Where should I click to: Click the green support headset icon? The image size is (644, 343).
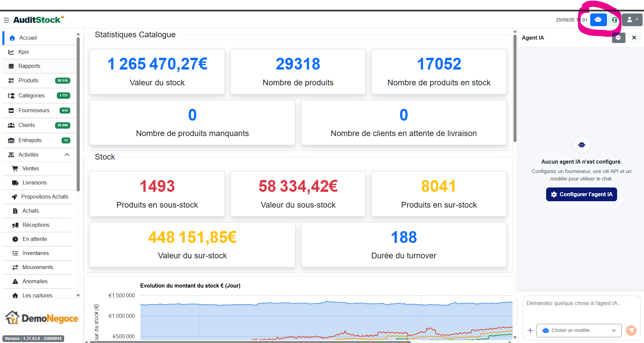[x=614, y=20]
